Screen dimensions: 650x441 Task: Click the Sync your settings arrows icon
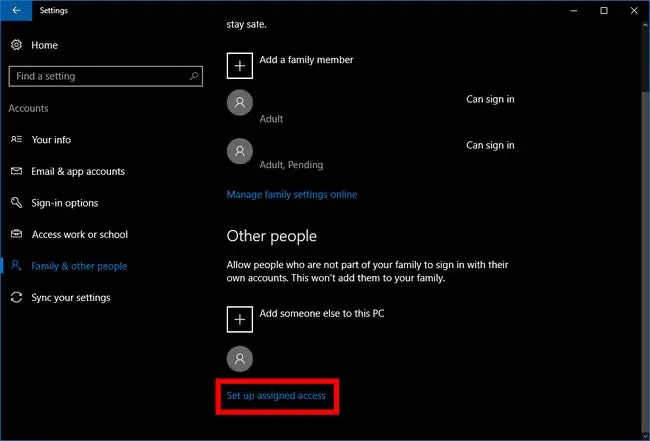(x=16, y=297)
